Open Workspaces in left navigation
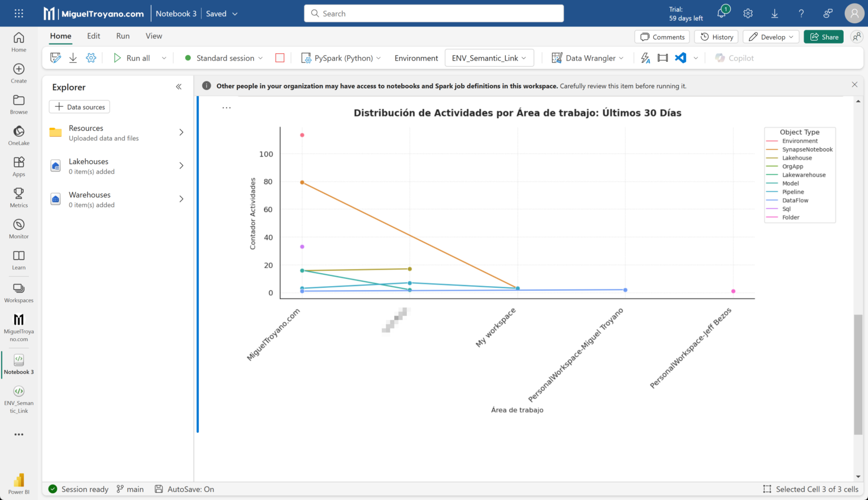The image size is (868, 500). point(19,292)
